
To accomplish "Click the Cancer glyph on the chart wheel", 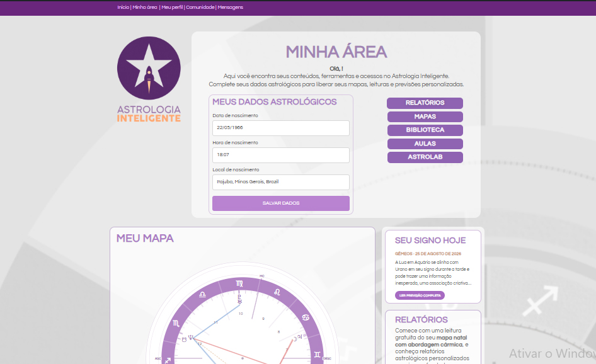I will click(x=305, y=317).
